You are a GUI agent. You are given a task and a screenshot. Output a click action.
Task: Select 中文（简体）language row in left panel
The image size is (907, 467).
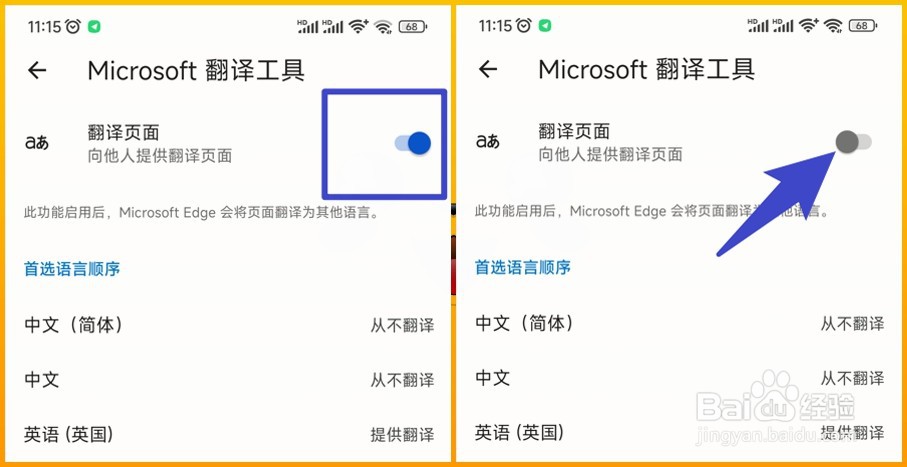228,325
